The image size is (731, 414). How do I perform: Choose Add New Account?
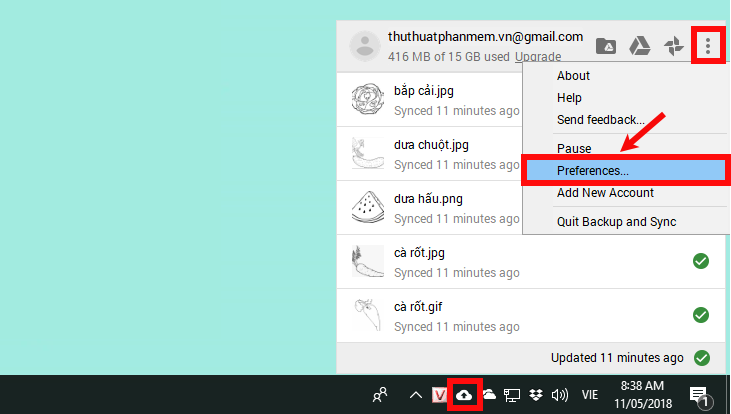click(605, 193)
